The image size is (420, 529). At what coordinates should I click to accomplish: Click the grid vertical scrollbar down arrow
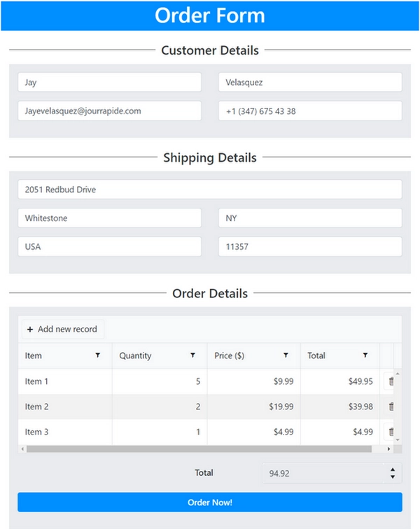click(x=398, y=440)
